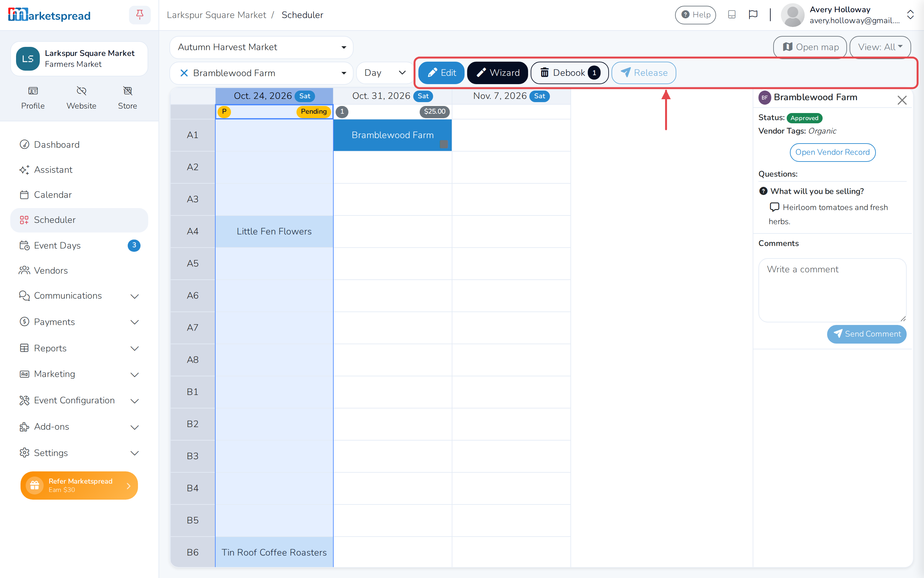
Task: Click the BF vendor avatar badge
Action: [765, 98]
